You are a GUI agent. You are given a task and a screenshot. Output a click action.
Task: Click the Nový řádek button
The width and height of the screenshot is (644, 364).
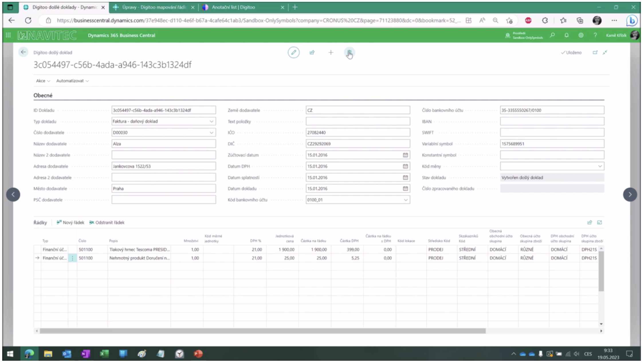tap(70, 222)
